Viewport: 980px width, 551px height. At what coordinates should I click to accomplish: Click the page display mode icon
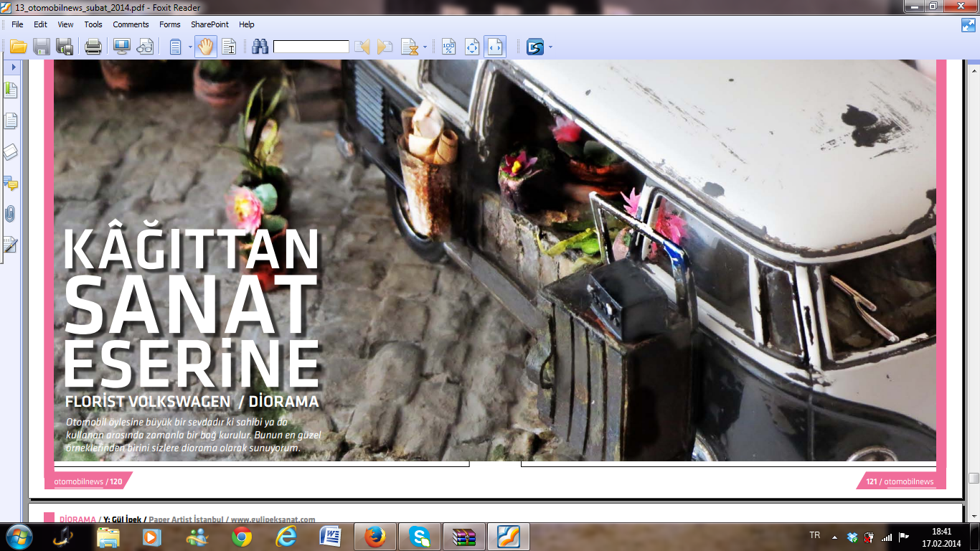click(175, 47)
